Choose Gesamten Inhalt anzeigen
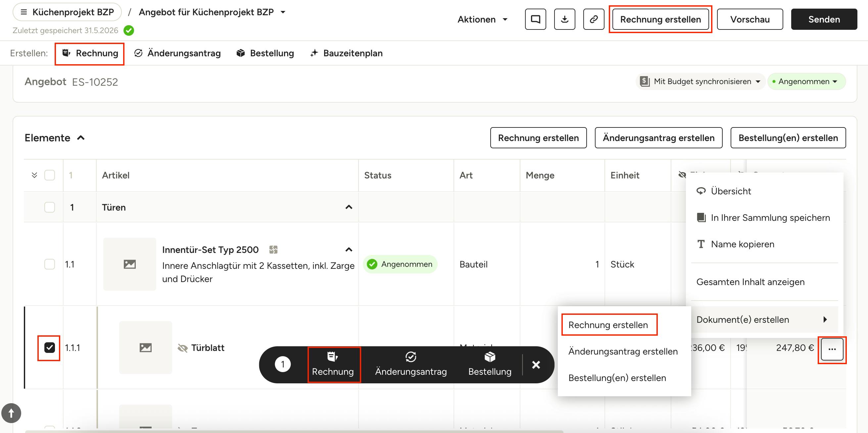Viewport: 868px width, 433px height. pyautogui.click(x=765, y=282)
